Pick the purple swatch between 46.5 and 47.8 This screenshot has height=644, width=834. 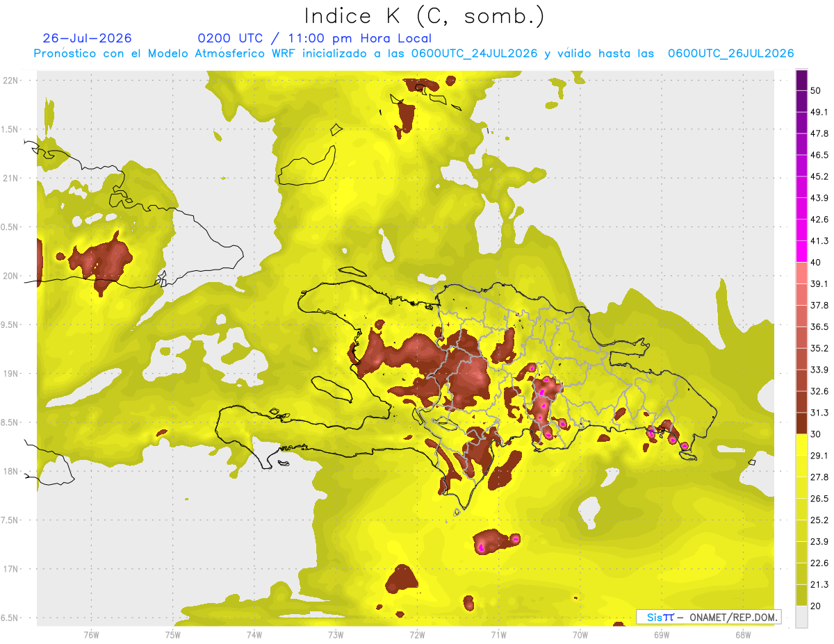click(x=802, y=145)
